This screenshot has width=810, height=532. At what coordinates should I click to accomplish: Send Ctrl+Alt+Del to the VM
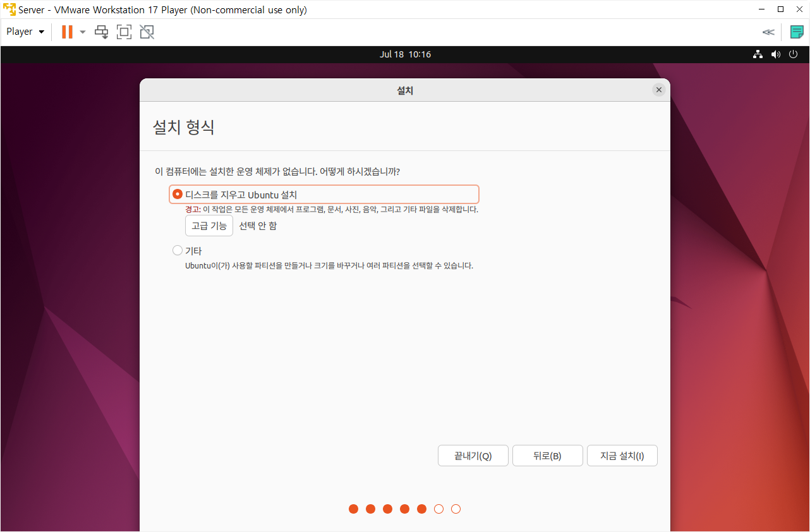(102, 32)
